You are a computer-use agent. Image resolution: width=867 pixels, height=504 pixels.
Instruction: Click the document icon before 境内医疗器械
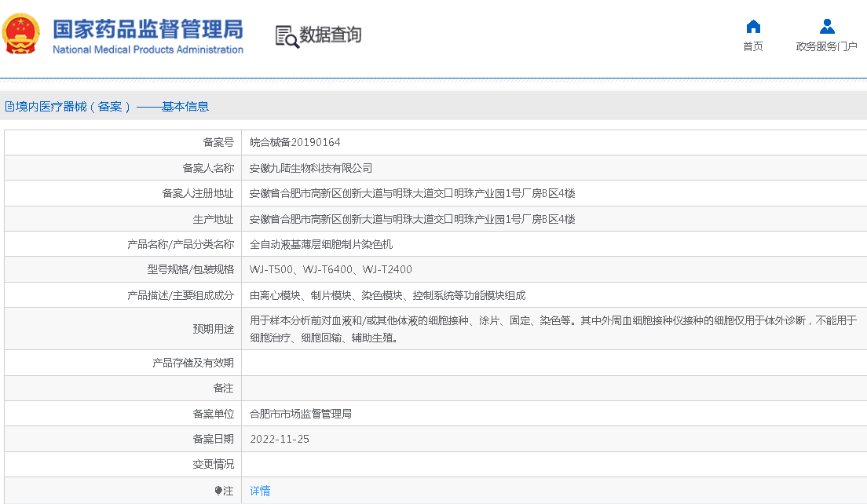9,107
